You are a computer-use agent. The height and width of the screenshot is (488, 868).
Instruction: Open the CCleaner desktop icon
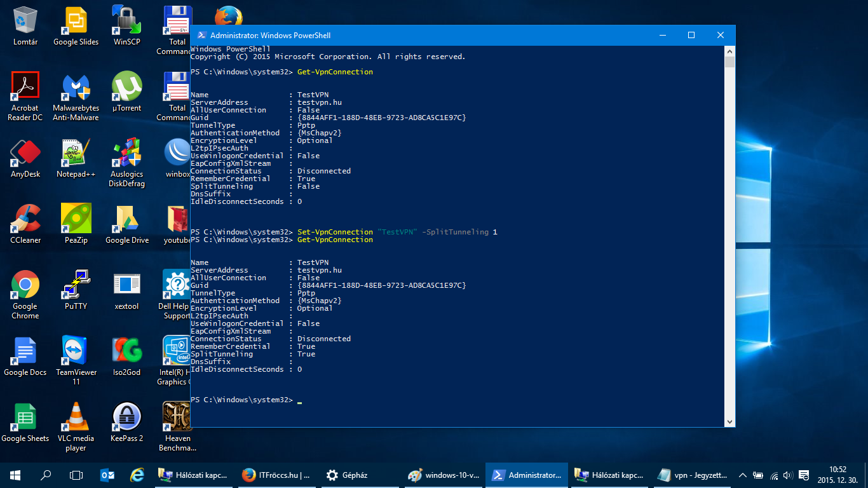[25, 220]
